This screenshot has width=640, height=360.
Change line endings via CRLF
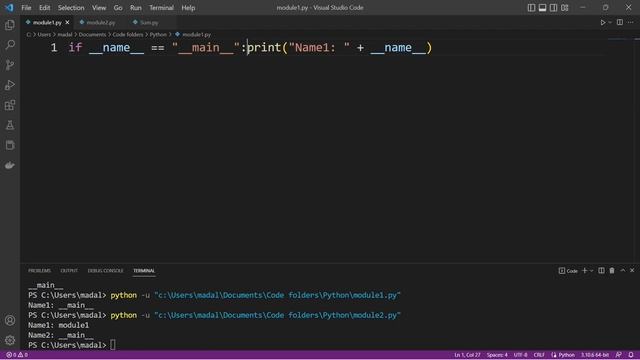[x=539, y=355]
